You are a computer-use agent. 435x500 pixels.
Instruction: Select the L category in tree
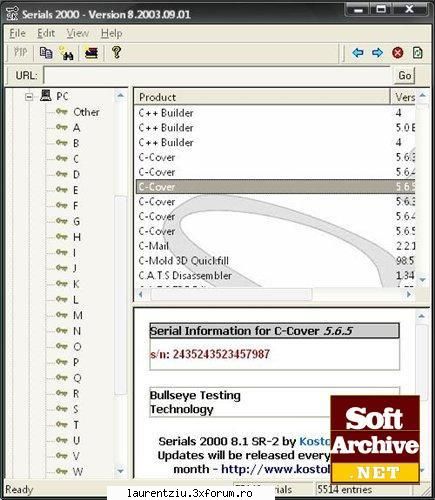(x=76, y=299)
